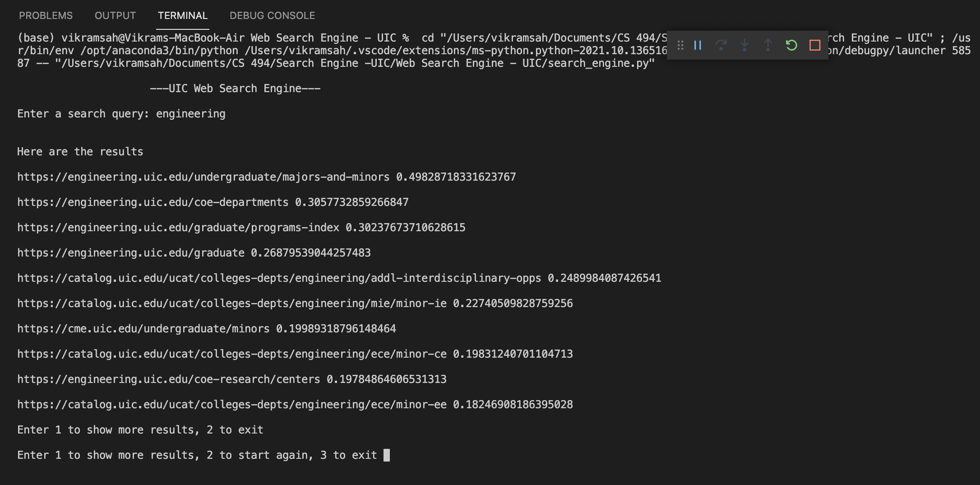Select the score 0.19784864606531313

pyautogui.click(x=386, y=379)
